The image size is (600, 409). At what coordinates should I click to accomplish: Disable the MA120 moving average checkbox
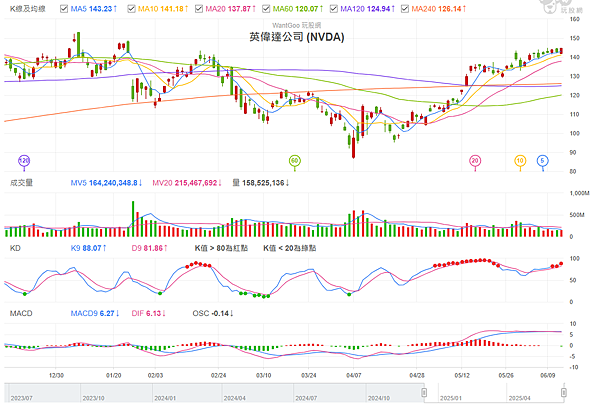pos(334,8)
